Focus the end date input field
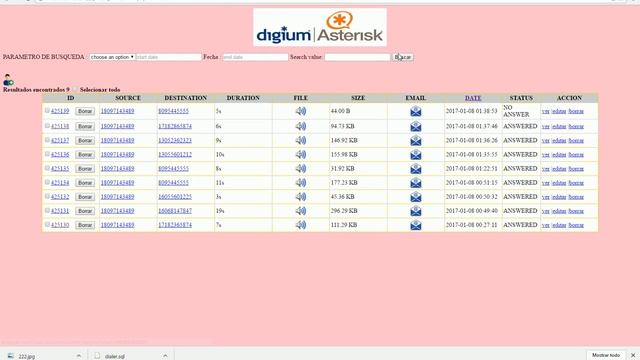The image size is (640, 360). (x=256, y=57)
